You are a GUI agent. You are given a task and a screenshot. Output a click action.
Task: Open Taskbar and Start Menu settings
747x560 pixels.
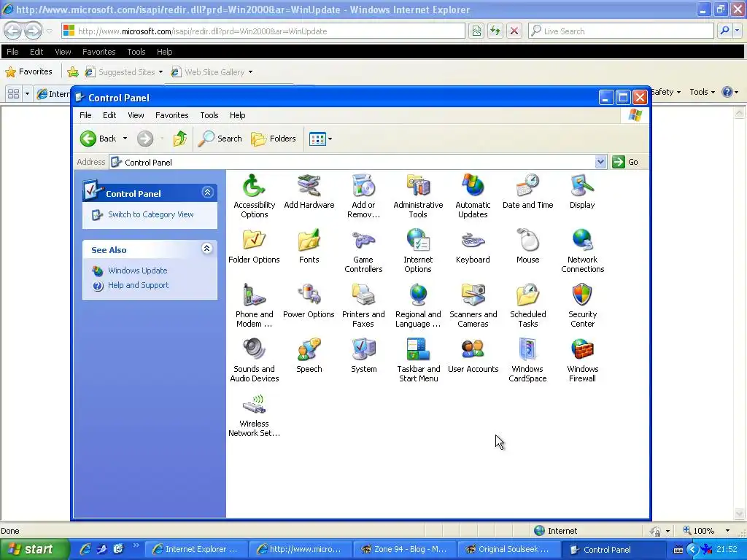[x=418, y=360]
